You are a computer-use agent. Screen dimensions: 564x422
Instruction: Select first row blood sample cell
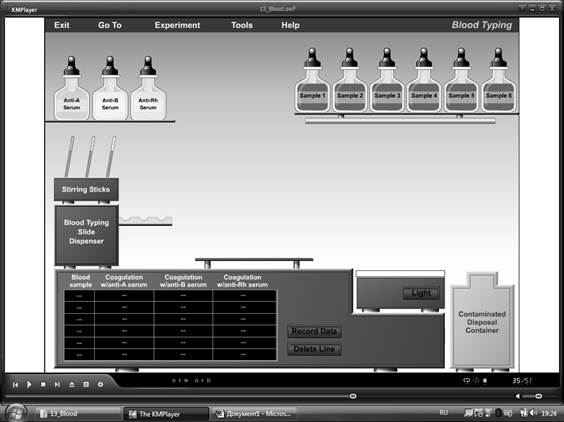(79, 296)
